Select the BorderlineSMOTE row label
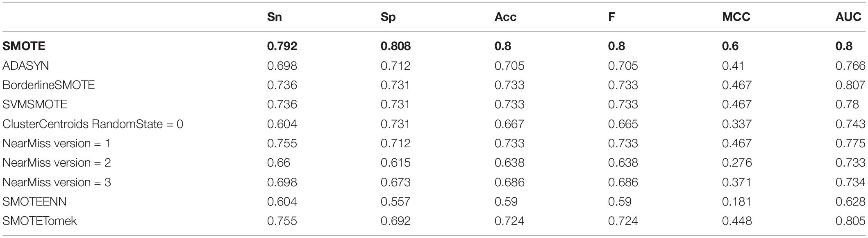868x238 pixels. (x=48, y=85)
